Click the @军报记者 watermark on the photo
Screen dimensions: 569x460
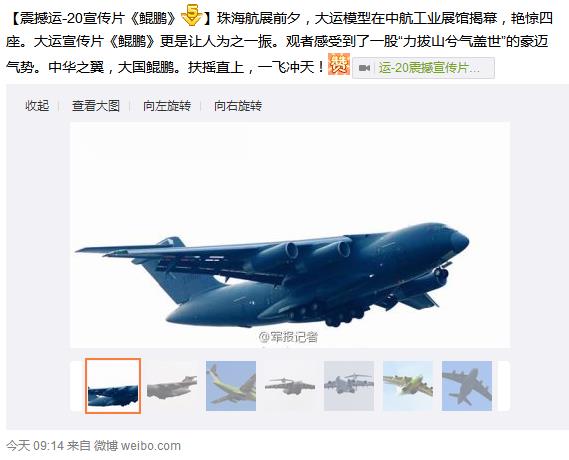[288, 337]
